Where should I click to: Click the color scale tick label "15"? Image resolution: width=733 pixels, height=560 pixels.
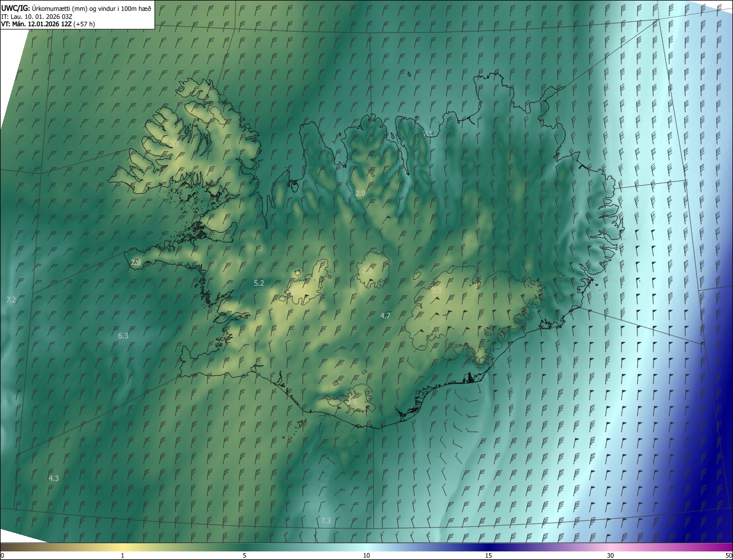[488, 555]
